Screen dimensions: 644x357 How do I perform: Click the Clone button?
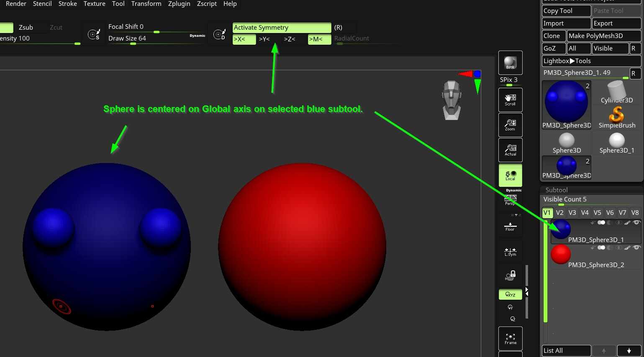tap(554, 36)
